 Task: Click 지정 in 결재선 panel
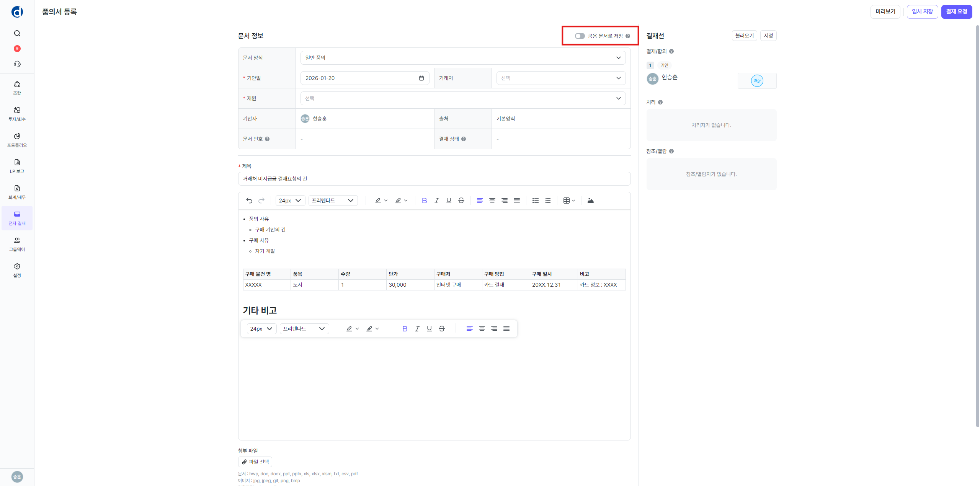[768, 36]
